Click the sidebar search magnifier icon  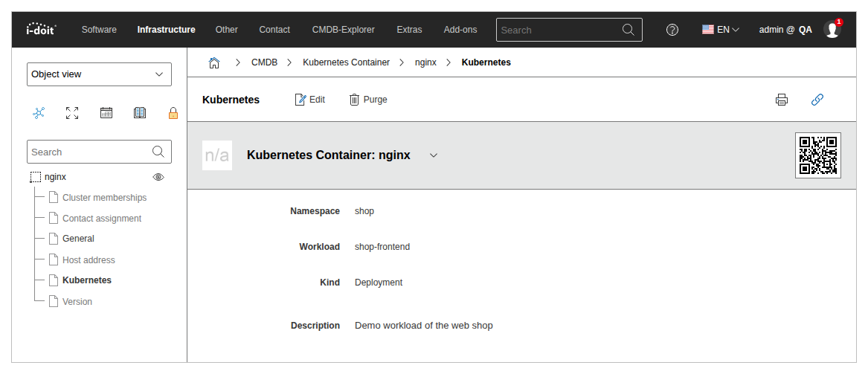(x=158, y=152)
